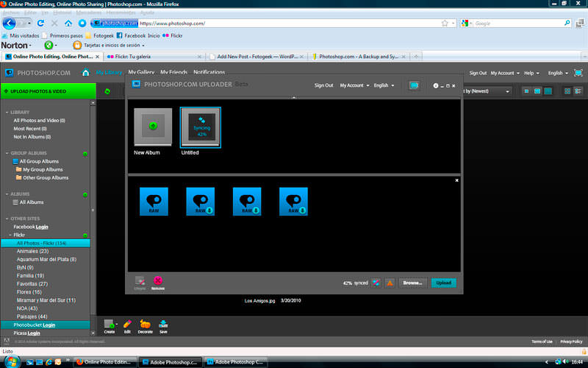
Task: Open header My Account dropdown
Action: pyautogui.click(x=505, y=73)
